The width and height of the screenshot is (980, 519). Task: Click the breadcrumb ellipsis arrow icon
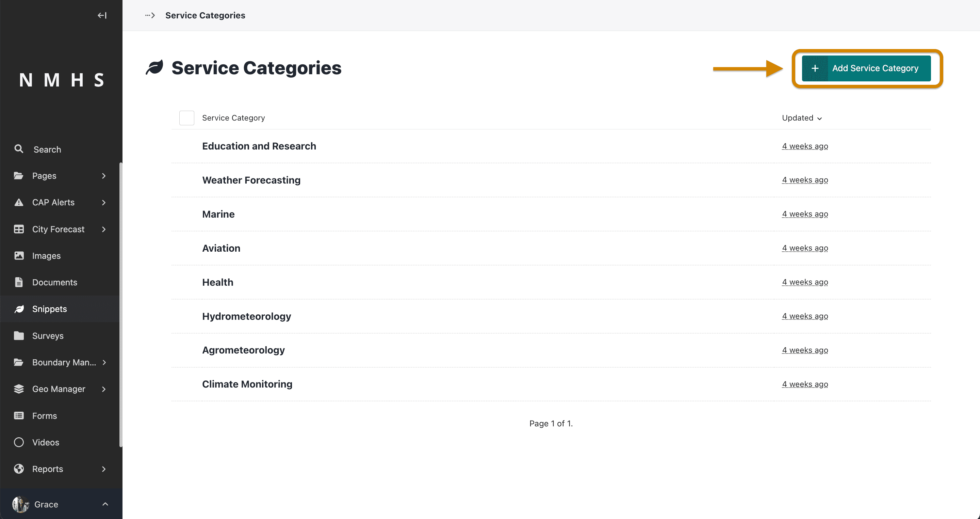click(150, 15)
